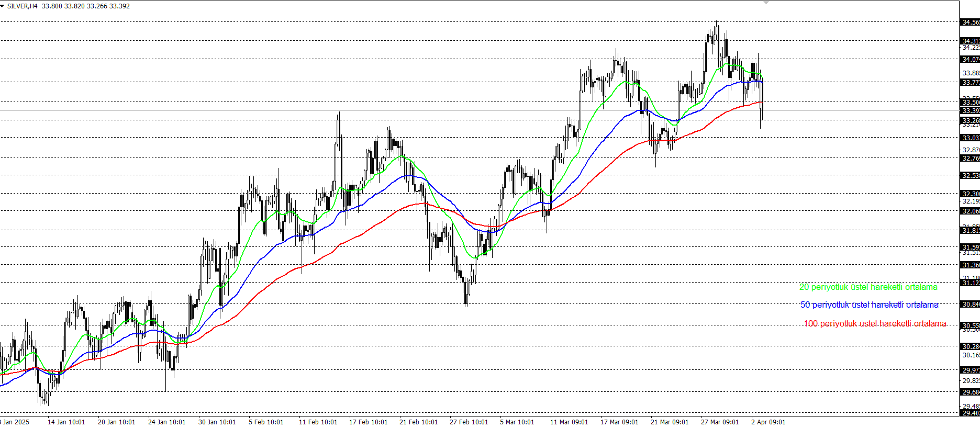Click the 17 Mar 09:01 time axis label

[619, 422]
